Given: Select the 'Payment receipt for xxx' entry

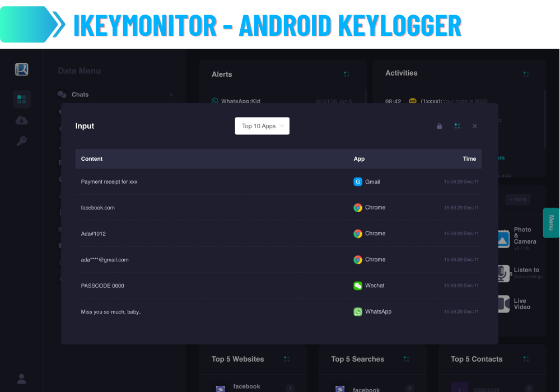Looking at the screenshot, I should [x=109, y=181].
